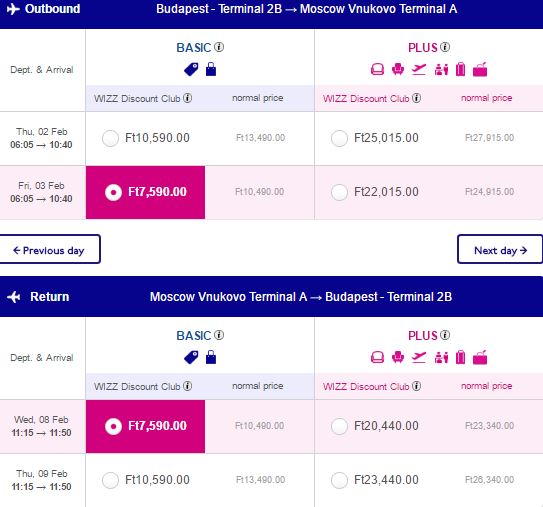Image resolution: width=543 pixels, height=507 pixels.
Task: Click the outbound BASIC carry-on bag icon
Action: [211, 69]
